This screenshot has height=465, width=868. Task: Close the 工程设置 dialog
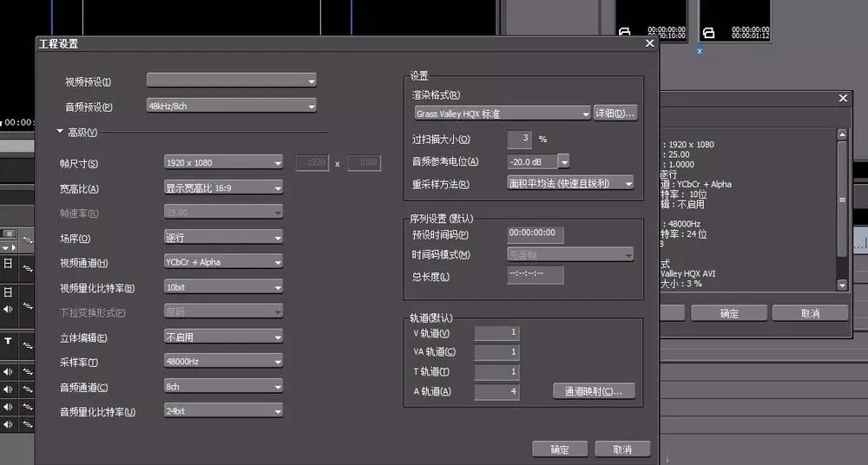(x=650, y=43)
